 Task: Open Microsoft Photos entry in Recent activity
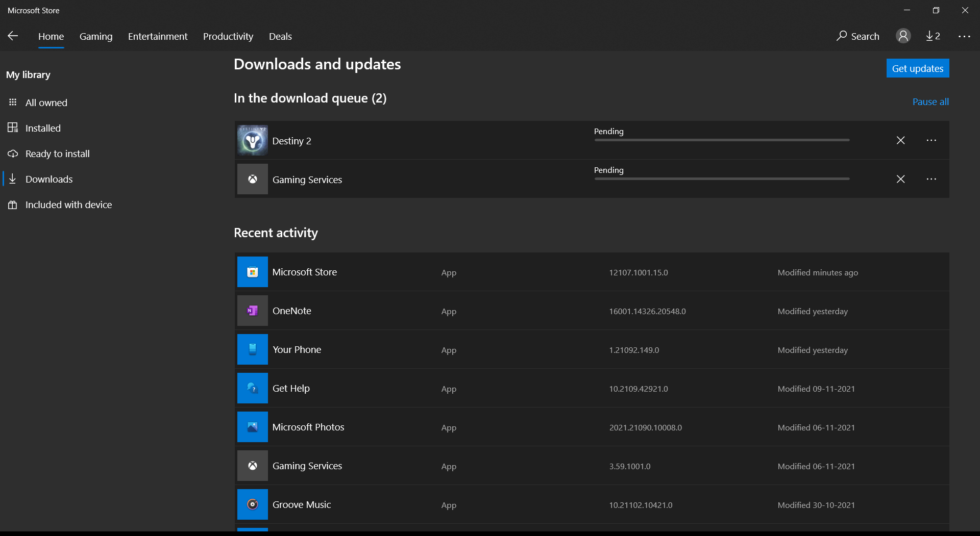[592, 427]
